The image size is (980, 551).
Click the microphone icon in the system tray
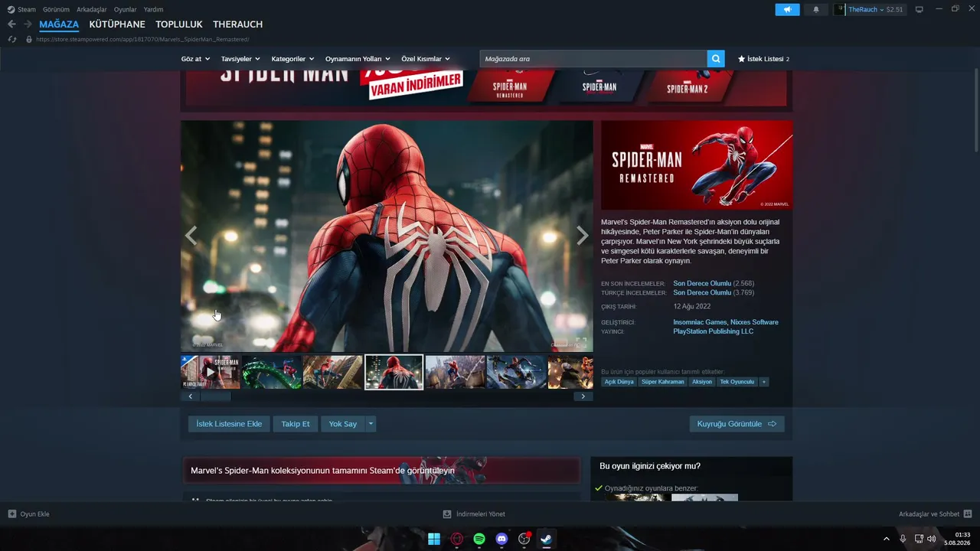[x=903, y=539]
